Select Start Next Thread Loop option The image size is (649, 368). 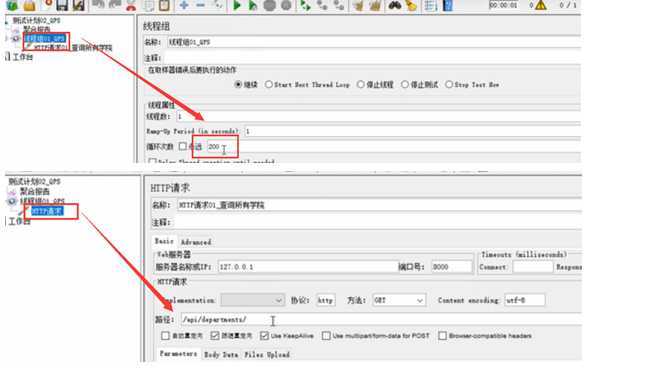(269, 84)
